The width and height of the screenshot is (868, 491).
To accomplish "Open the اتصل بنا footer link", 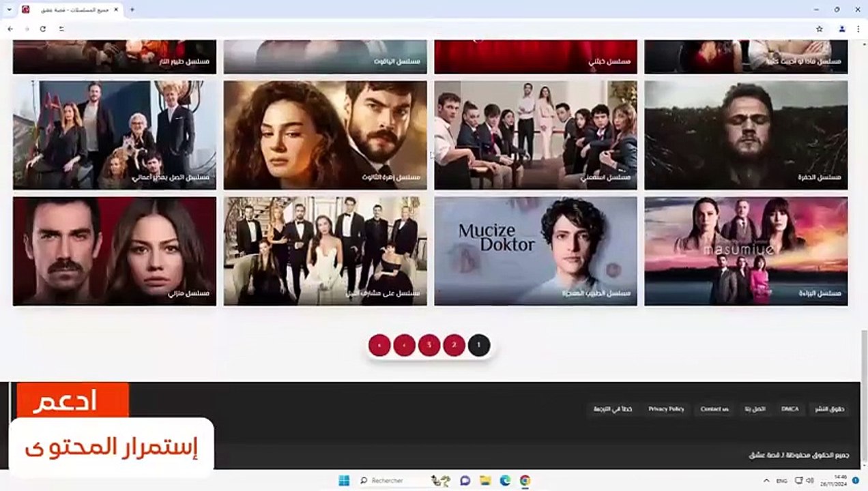I will click(x=755, y=409).
